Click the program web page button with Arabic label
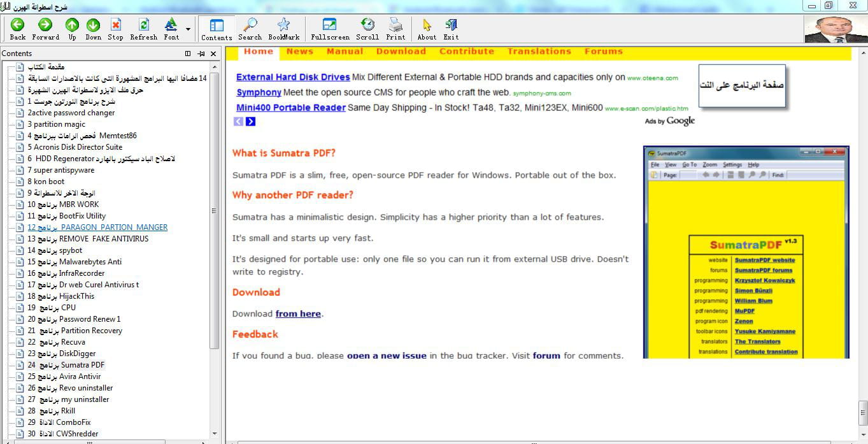 pyautogui.click(x=743, y=85)
